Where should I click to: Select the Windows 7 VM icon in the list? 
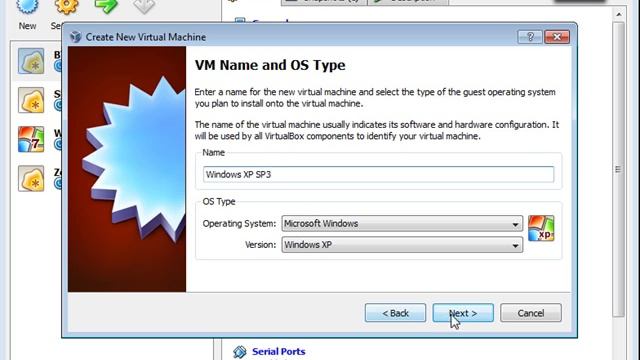pos(31,139)
